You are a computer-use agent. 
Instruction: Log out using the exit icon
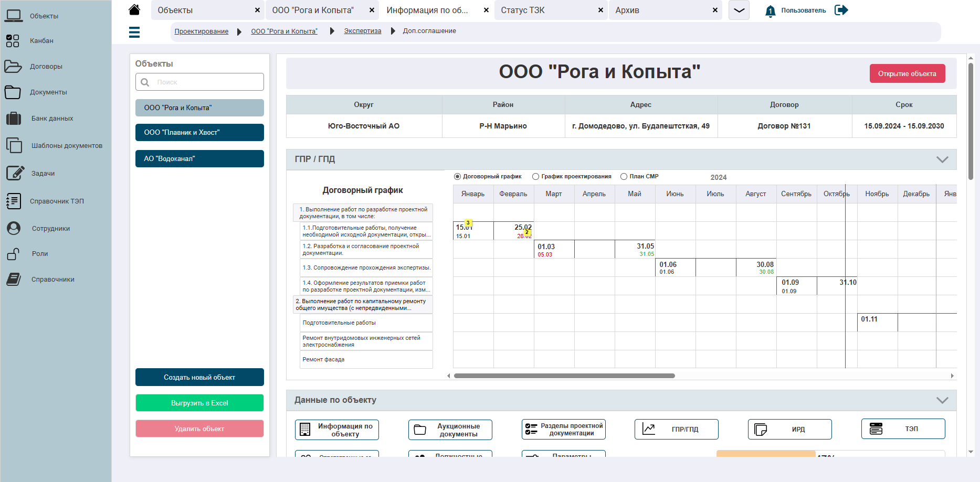pyautogui.click(x=841, y=10)
